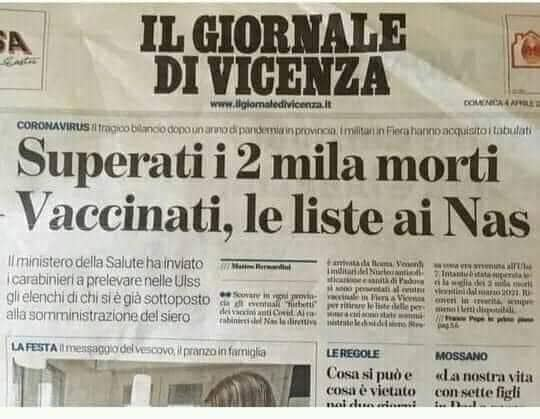This screenshot has height=419, width=540.
Task: Select the headline "Vaccinati, le liste ai Nas"
Action: pos(273,215)
